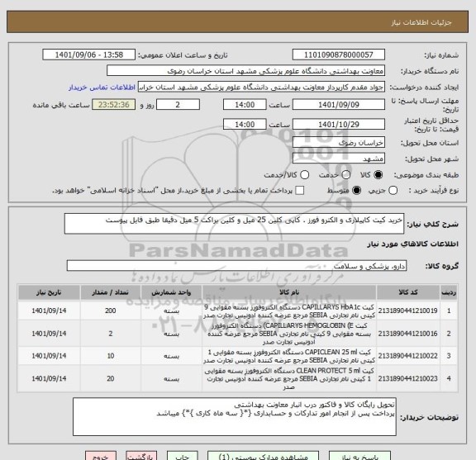Image resolution: width=476 pixels, height=460 pixels.
Task: Click the need number field 1101090878000057
Action: pyautogui.click(x=339, y=55)
